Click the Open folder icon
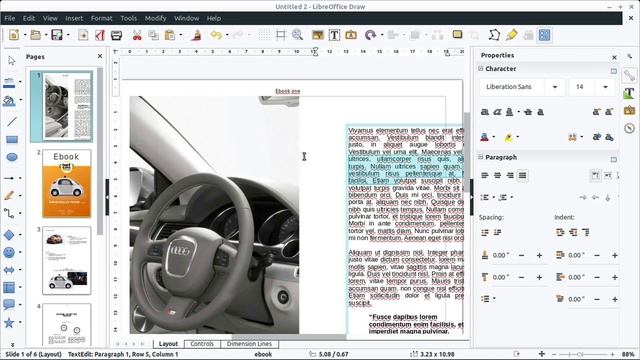The width and height of the screenshot is (640, 360). tap(36, 35)
